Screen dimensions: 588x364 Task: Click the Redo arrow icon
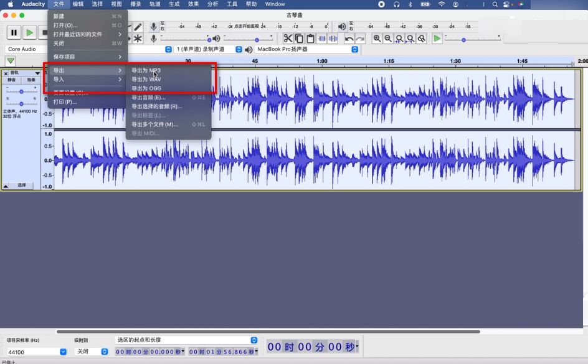(x=360, y=39)
